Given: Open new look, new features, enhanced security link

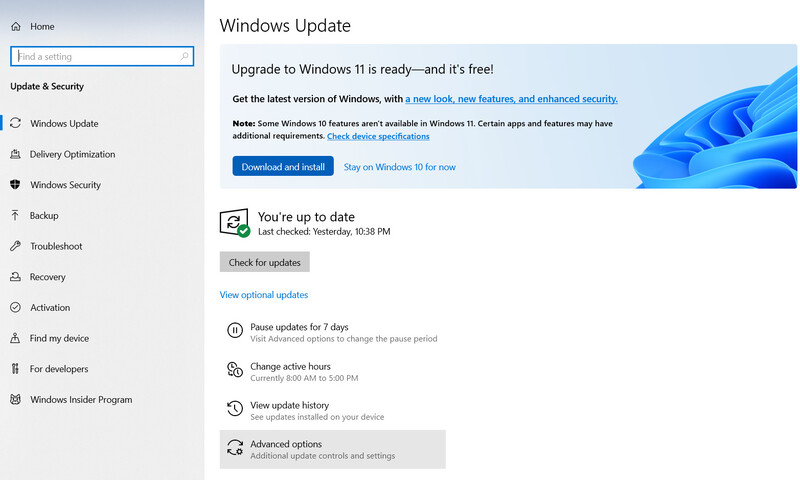Looking at the screenshot, I should (x=511, y=99).
